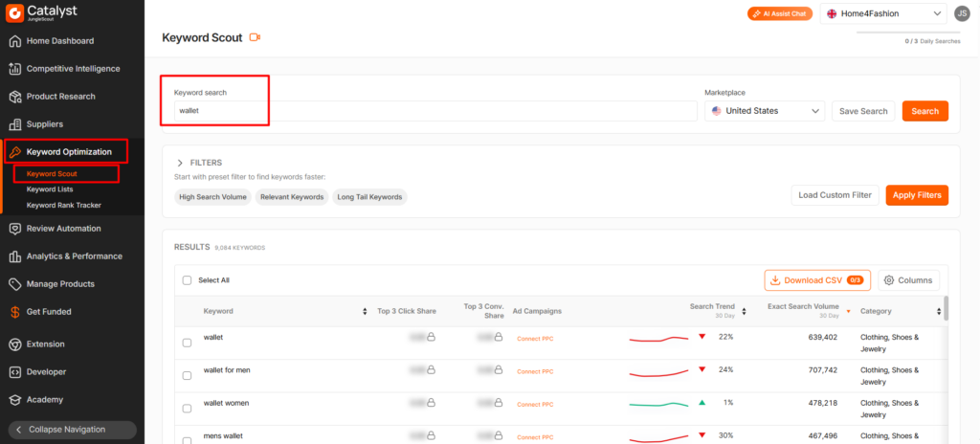Open the AI Assist Chat button
Viewport: 980px width, 444px height.
point(779,13)
